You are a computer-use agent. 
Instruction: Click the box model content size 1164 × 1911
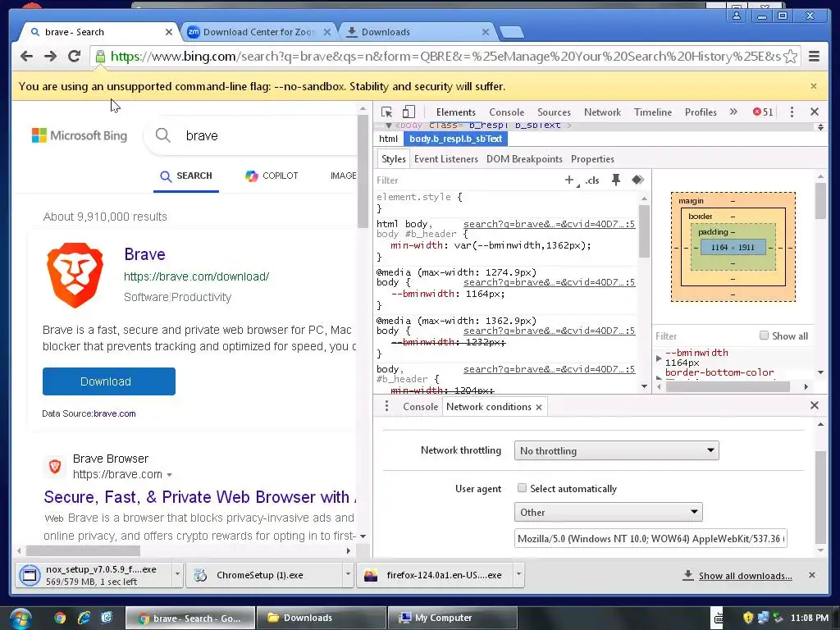(733, 247)
